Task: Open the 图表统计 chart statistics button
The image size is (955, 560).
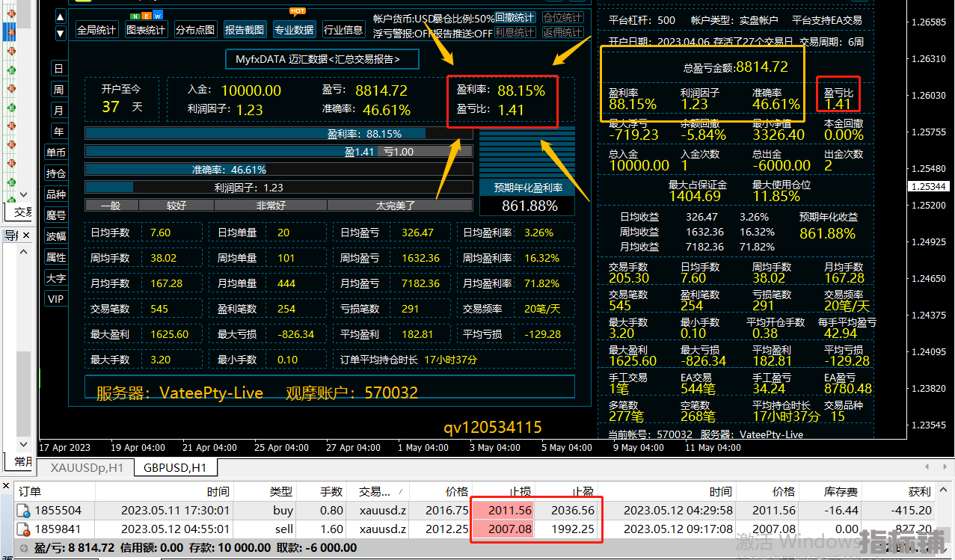Action: click(146, 30)
